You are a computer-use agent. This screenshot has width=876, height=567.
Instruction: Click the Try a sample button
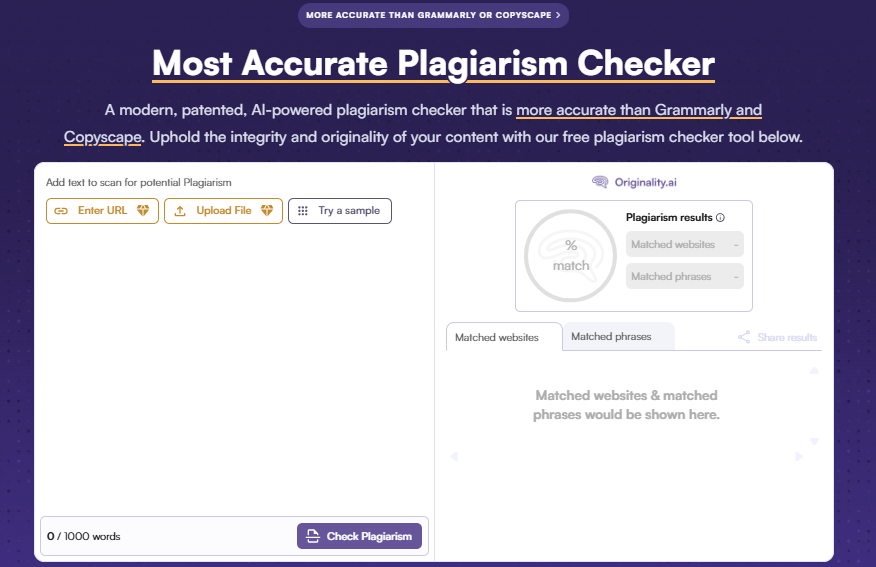coord(340,211)
